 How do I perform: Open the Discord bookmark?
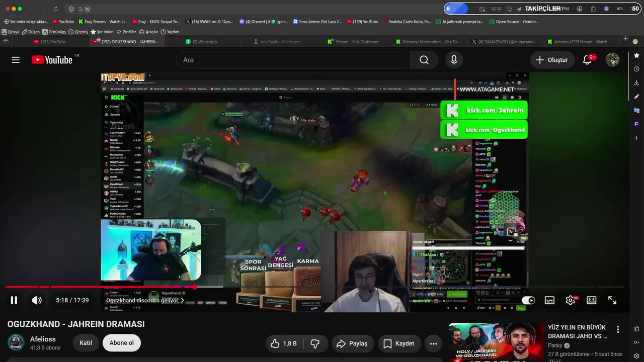[x=264, y=22]
